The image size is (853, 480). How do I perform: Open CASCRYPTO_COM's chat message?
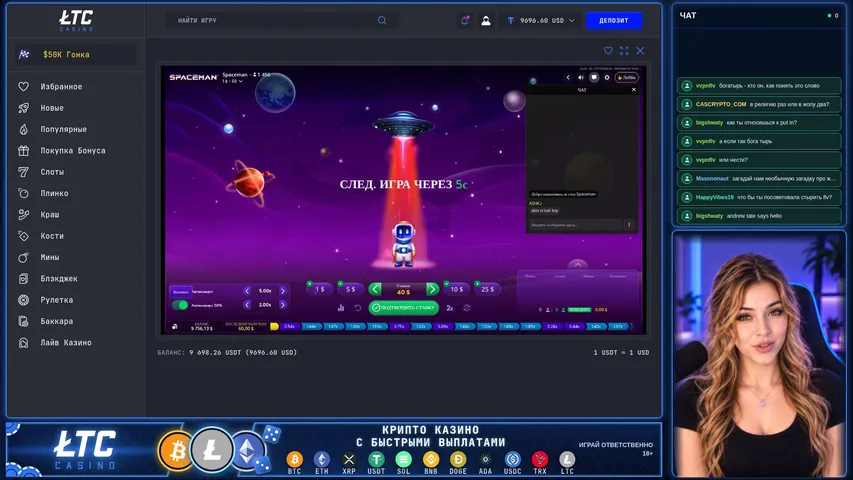tap(759, 104)
